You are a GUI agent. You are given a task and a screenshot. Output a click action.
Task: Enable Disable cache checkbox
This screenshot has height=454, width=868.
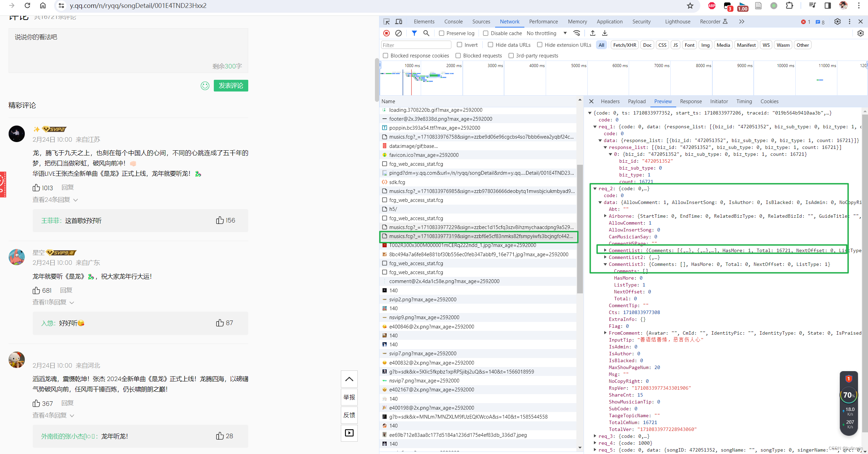[485, 33]
